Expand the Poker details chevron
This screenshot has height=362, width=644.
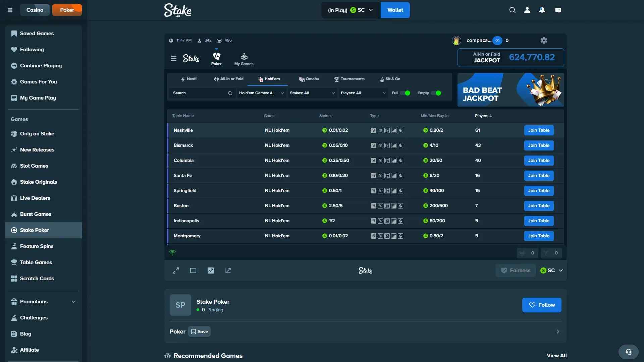tap(558, 331)
